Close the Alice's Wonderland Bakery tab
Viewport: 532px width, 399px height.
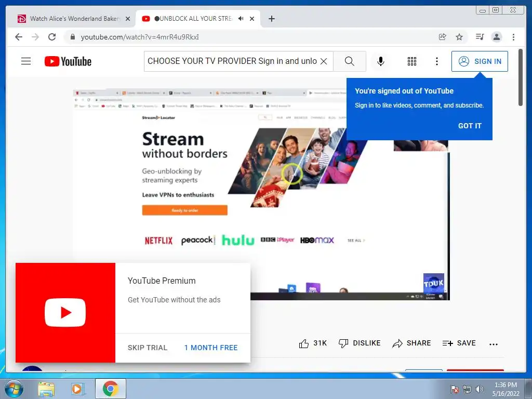click(x=128, y=19)
